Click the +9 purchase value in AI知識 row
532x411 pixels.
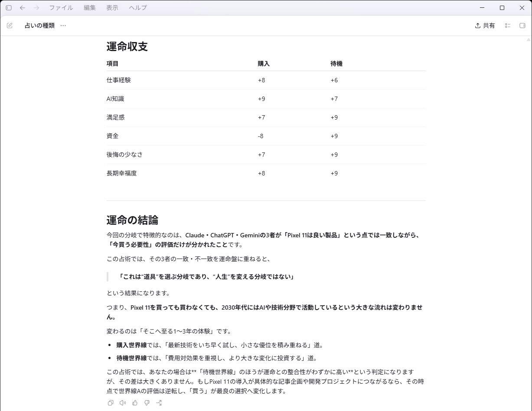261,99
